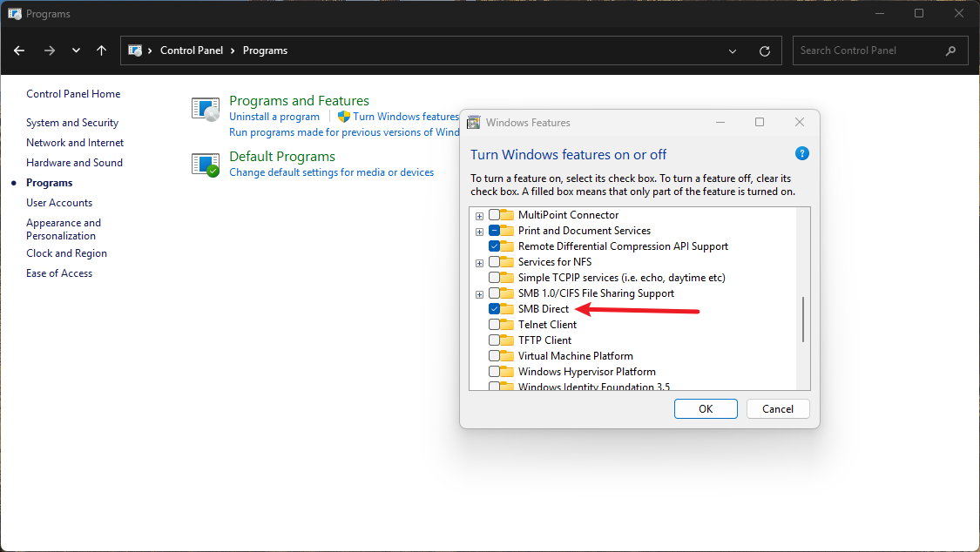Image resolution: width=980 pixels, height=552 pixels.
Task: Expand SMB 1.0/CIFS File Sharing Support
Action: pyautogui.click(x=479, y=293)
